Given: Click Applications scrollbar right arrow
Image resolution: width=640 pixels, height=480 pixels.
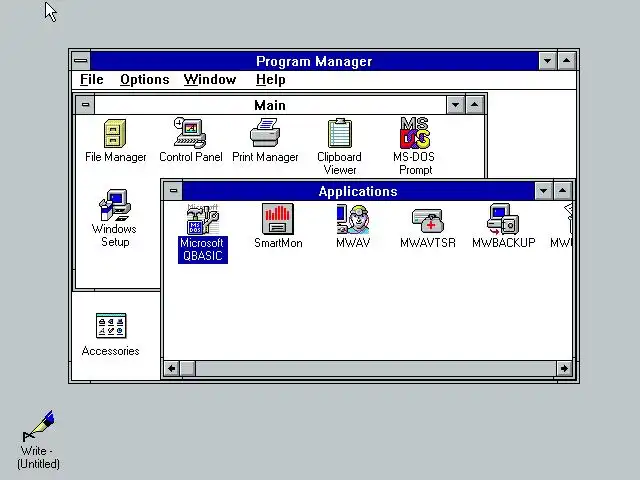Looking at the screenshot, I should point(564,369).
